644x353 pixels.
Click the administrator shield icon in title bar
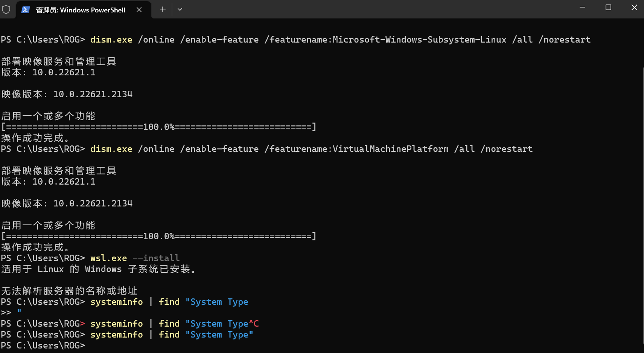click(6, 9)
